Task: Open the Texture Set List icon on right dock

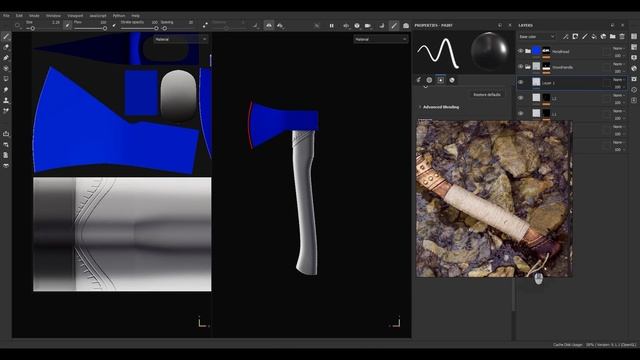Action: [634, 37]
